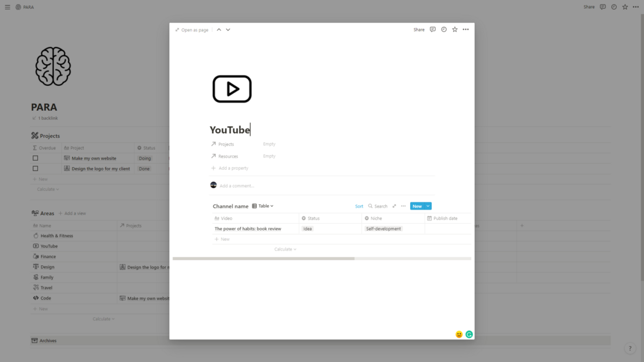Open comments icon in the YouTube popup

[x=433, y=29]
